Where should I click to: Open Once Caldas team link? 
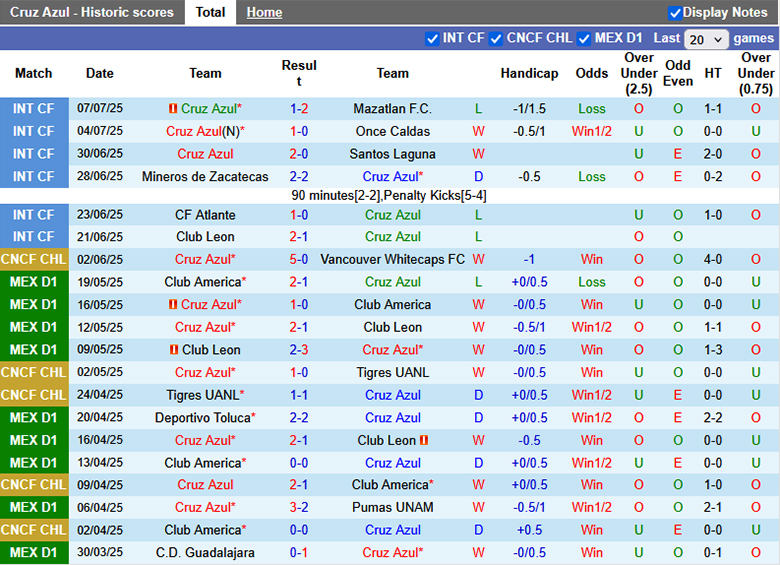(392, 131)
